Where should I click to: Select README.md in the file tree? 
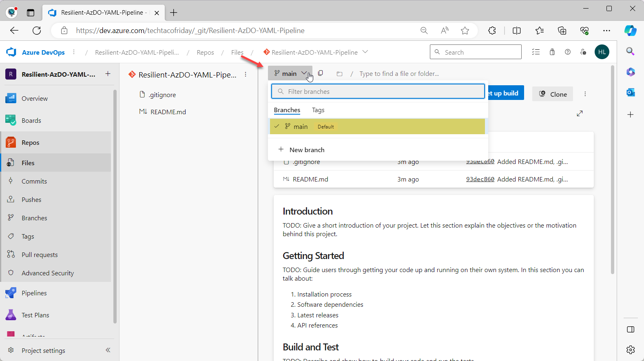168,112
